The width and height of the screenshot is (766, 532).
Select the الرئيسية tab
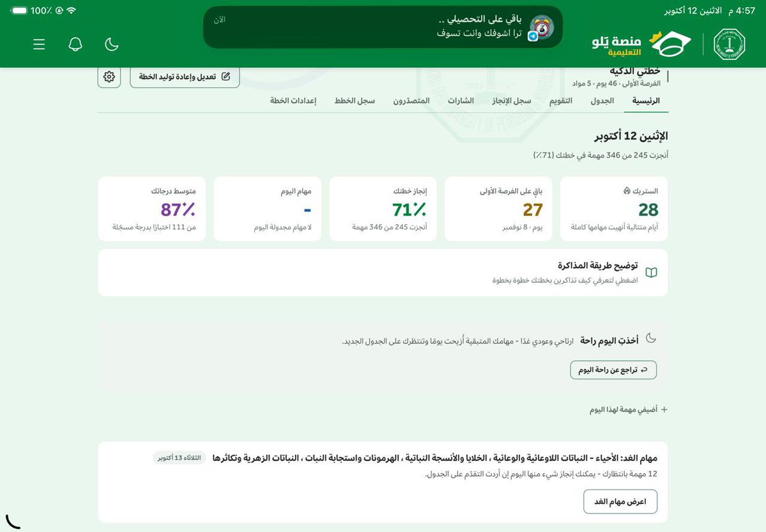pos(646,101)
